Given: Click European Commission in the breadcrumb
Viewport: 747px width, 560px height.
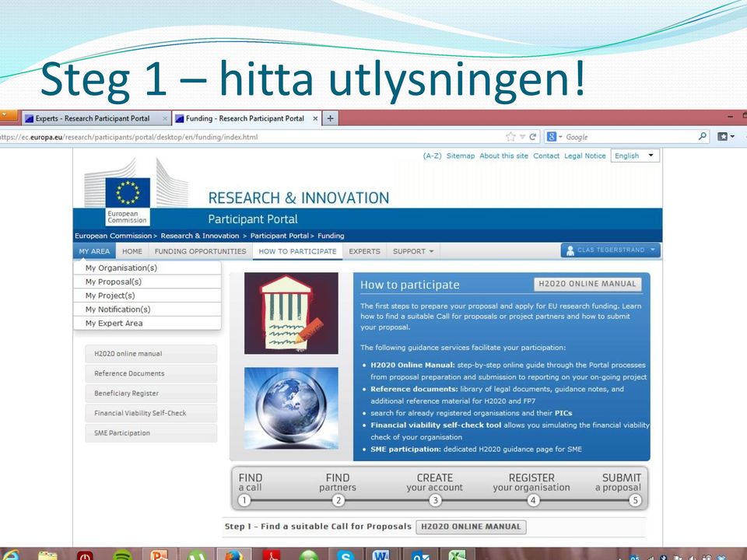Looking at the screenshot, I should point(114,236).
